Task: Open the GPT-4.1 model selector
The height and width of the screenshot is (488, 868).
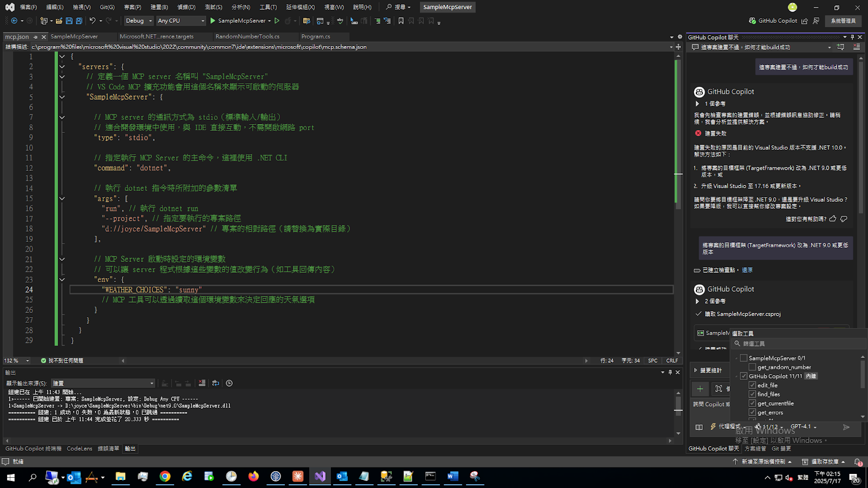Action: [x=803, y=427]
